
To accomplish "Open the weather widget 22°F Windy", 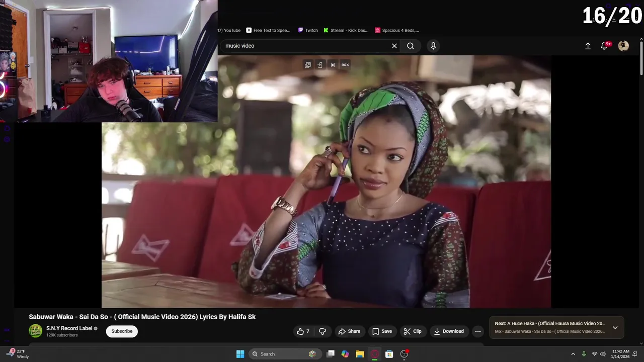I will click(18, 354).
